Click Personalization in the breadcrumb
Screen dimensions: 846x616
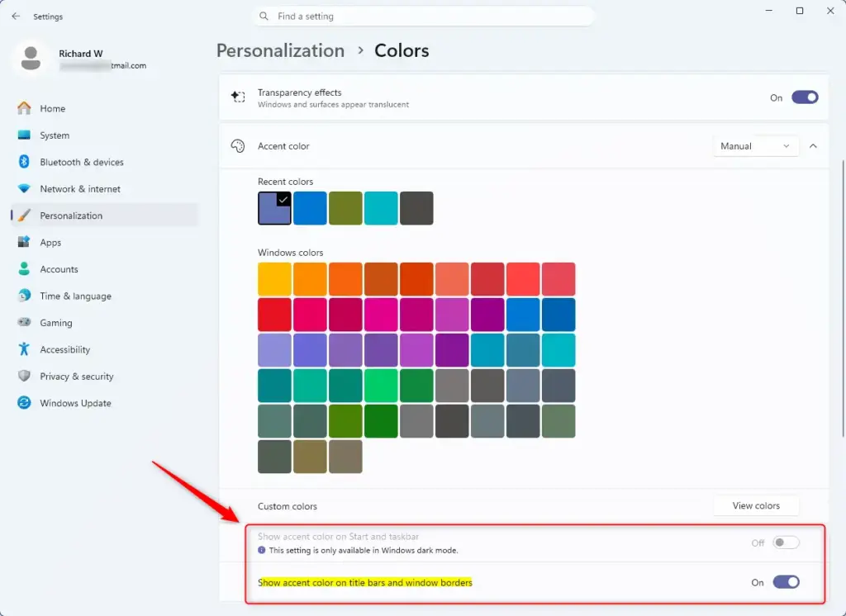pos(280,50)
